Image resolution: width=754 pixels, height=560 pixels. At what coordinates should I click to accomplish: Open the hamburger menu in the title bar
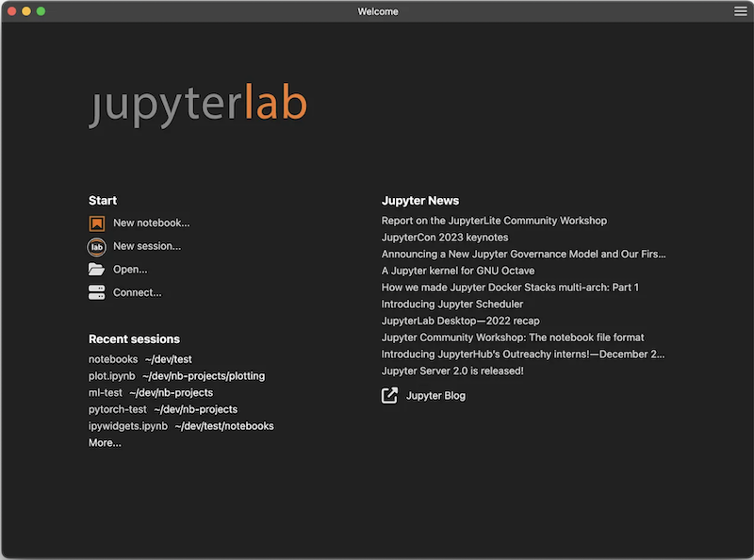point(741,11)
